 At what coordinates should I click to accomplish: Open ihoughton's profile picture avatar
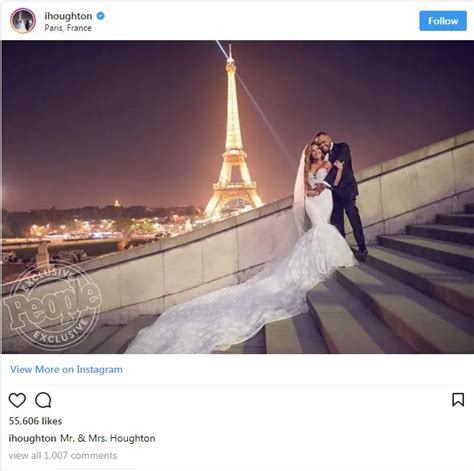[23, 21]
